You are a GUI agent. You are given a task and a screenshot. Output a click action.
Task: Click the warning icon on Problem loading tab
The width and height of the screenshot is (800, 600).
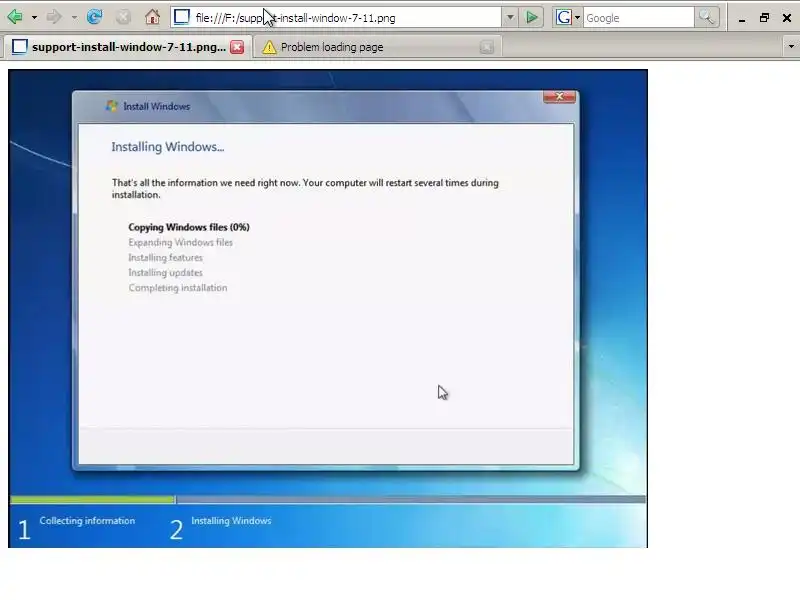point(269,47)
